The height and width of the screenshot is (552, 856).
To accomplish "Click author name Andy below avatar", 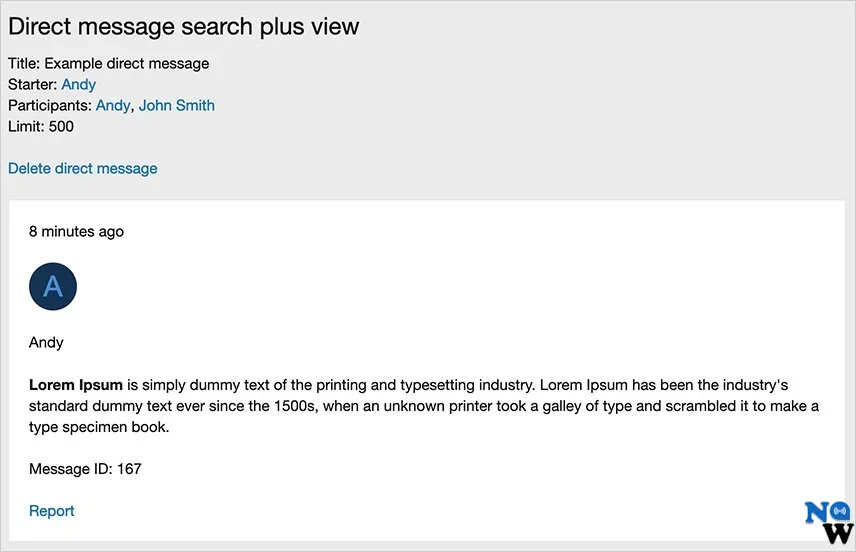I will (x=46, y=342).
